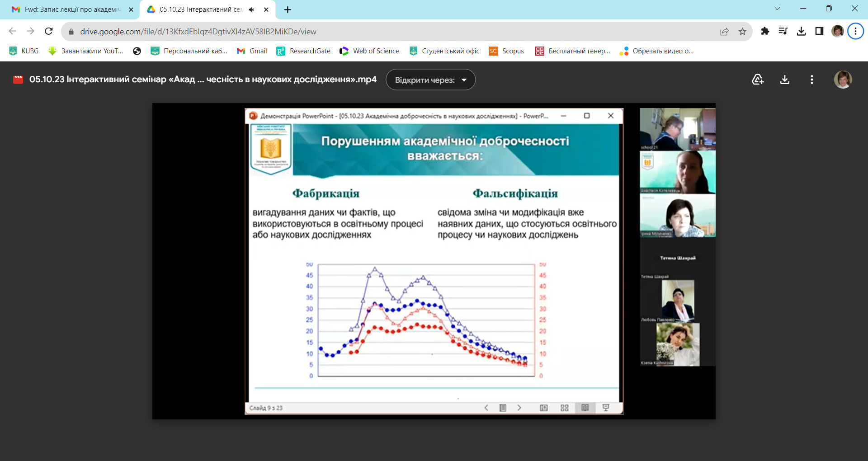The width and height of the screenshot is (868, 461).
Task: Select the KUBG bookmark
Action: coord(23,51)
